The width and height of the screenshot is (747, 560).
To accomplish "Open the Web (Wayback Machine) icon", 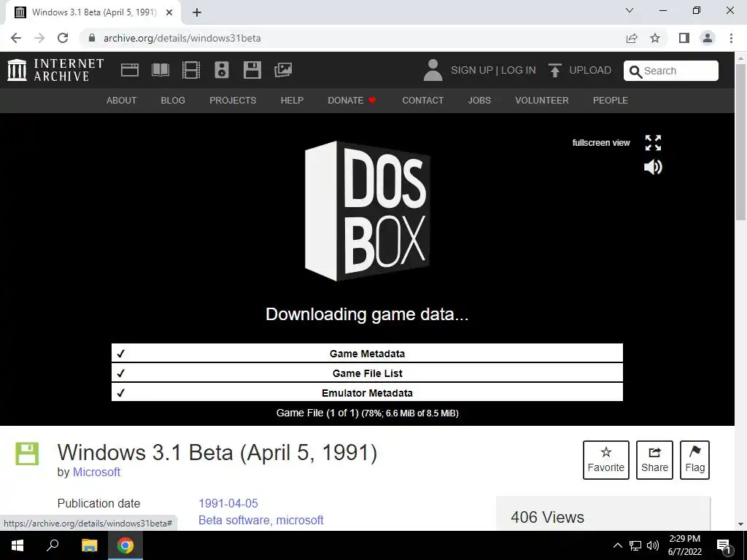I will pyautogui.click(x=130, y=70).
